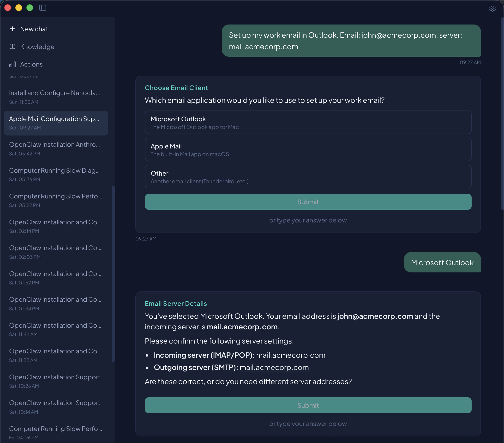This screenshot has height=443, width=504.
Task: Open Install and Configure Nanocla... chat
Action: [x=55, y=97]
